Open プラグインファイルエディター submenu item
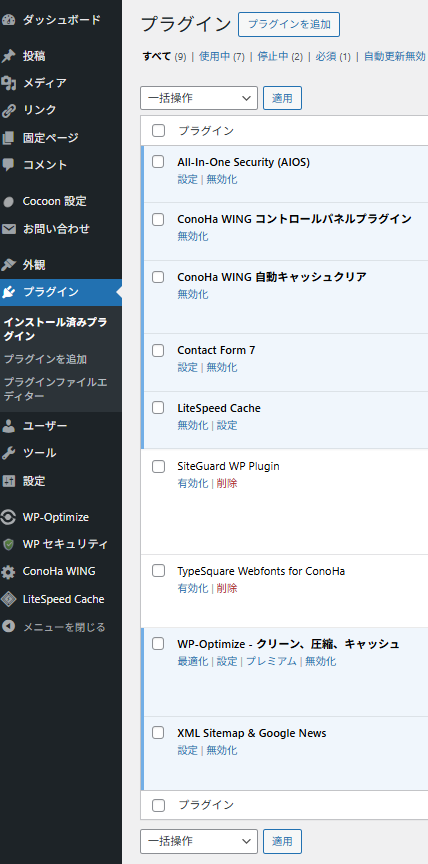Screen dimensions: 428x864 tap(55, 389)
